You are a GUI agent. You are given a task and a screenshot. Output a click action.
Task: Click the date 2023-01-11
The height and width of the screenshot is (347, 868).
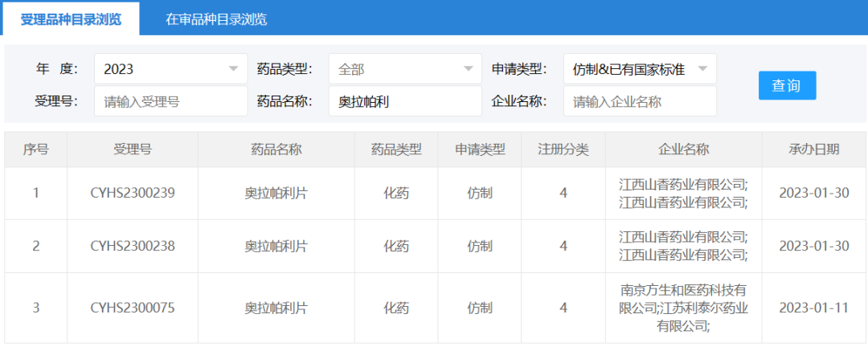(x=813, y=308)
